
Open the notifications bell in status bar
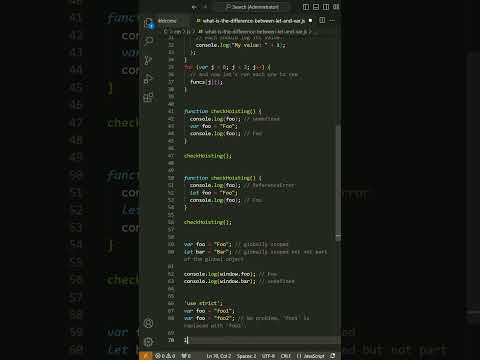[333, 356]
